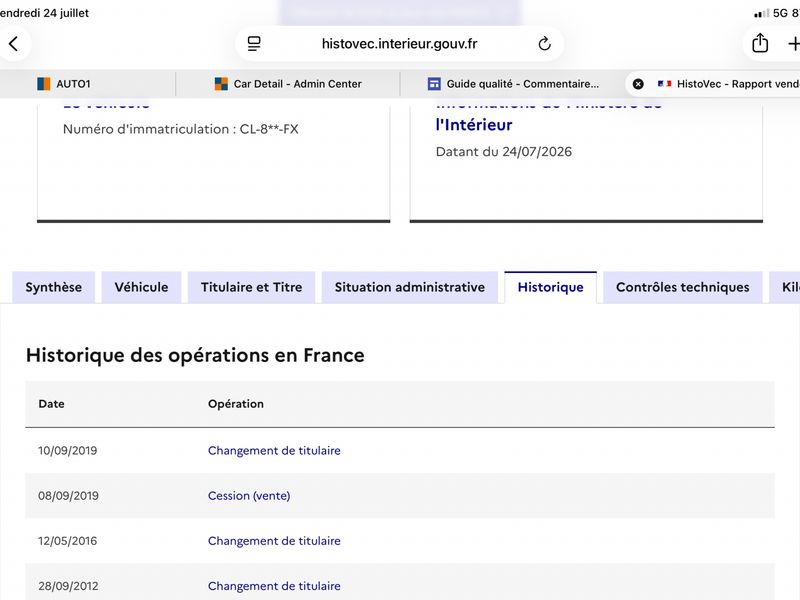Click Changement de titulaire dated 28/09/2012
Screen dimensions: 800x600
click(x=274, y=586)
